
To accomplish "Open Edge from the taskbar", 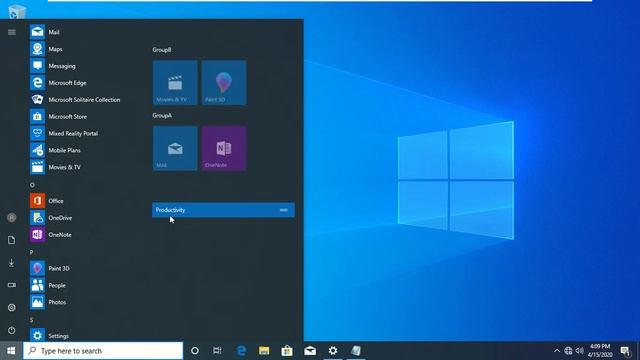I will coord(241,351).
